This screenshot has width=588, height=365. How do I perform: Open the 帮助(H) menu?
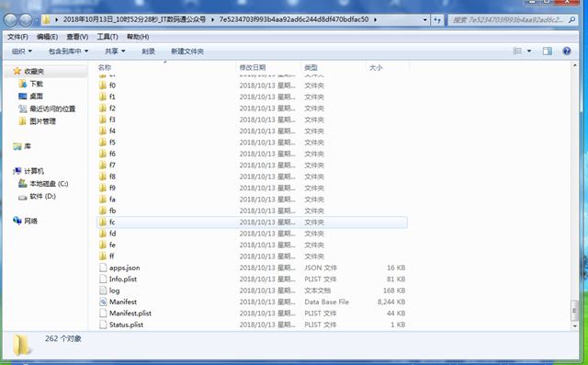pos(138,37)
